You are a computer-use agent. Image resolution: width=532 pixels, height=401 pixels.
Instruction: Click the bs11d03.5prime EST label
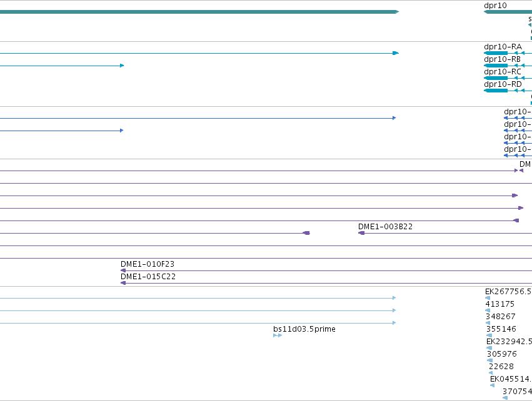(304, 329)
